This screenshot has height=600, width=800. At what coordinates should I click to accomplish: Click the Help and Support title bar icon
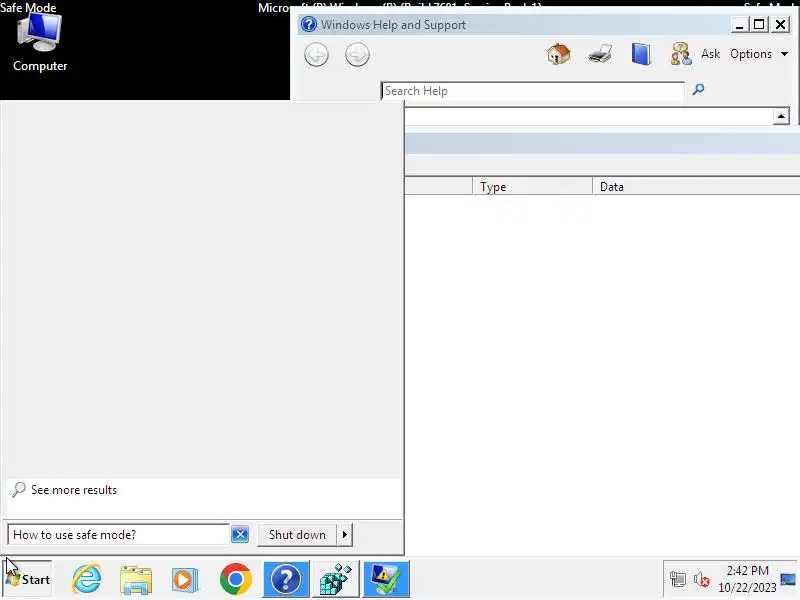(x=309, y=24)
